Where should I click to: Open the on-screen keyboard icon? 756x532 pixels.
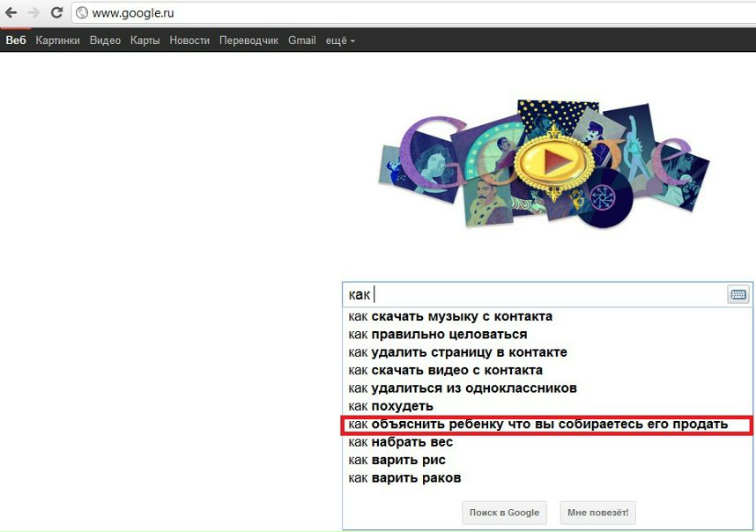pyautogui.click(x=737, y=295)
